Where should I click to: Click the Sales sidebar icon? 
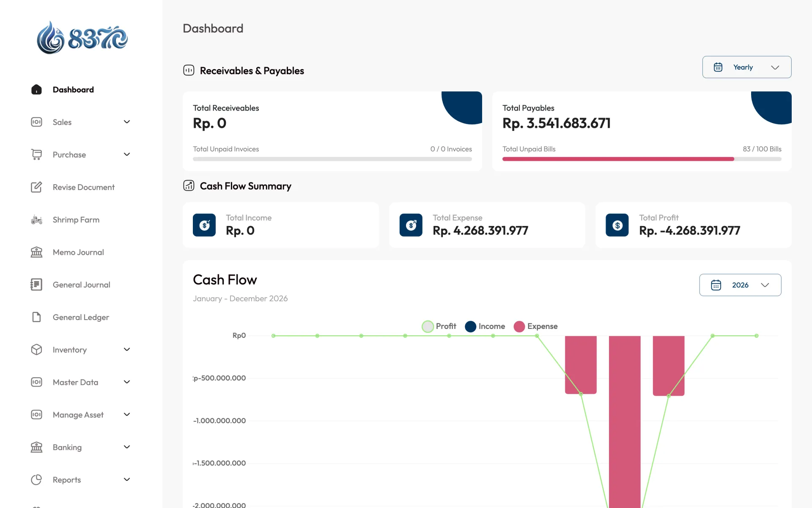click(36, 122)
